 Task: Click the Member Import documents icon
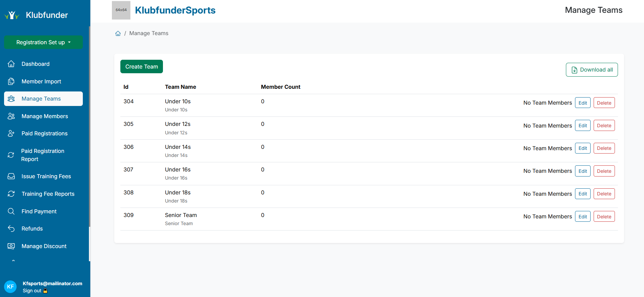[x=11, y=81]
